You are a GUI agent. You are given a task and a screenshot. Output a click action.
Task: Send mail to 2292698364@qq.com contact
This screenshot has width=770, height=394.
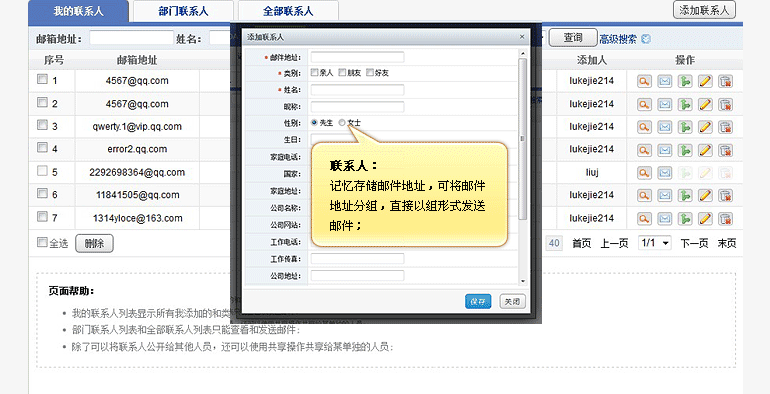point(664,172)
